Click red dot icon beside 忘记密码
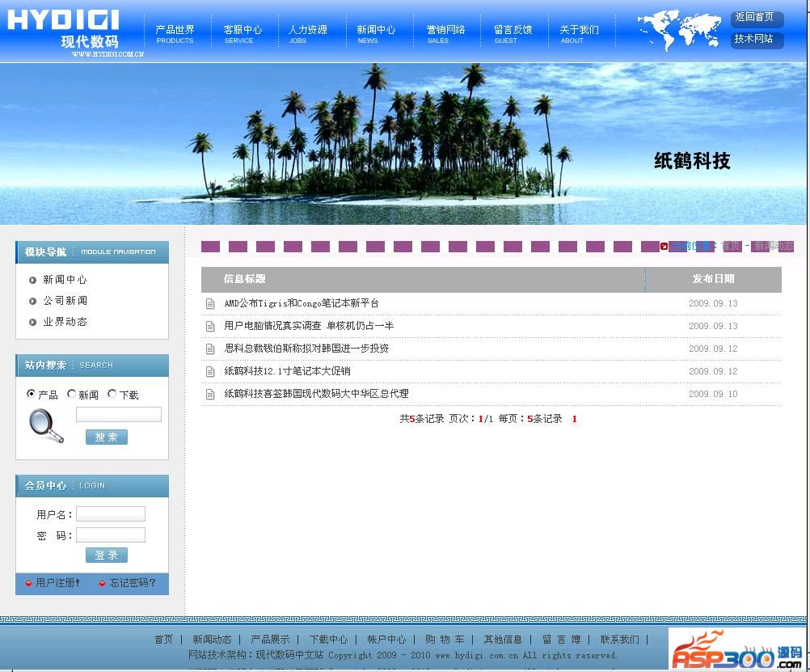The width and height of the screenshot is (810, 672). coord(103,583)
